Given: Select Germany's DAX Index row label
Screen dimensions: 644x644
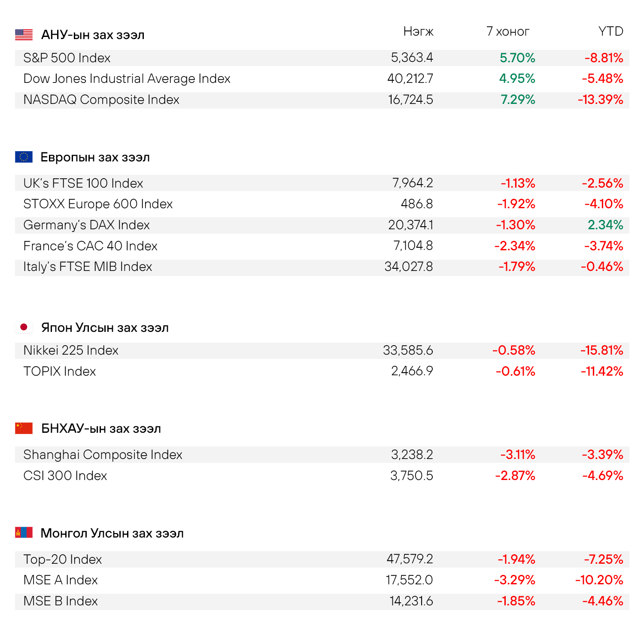Looking at the screenshot, I should 86,225.
